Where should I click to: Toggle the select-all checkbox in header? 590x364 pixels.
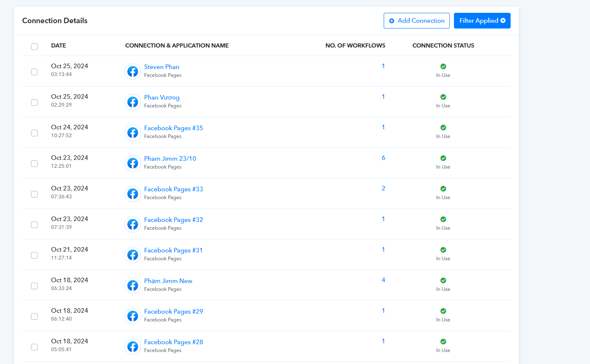tap(34, 47)
